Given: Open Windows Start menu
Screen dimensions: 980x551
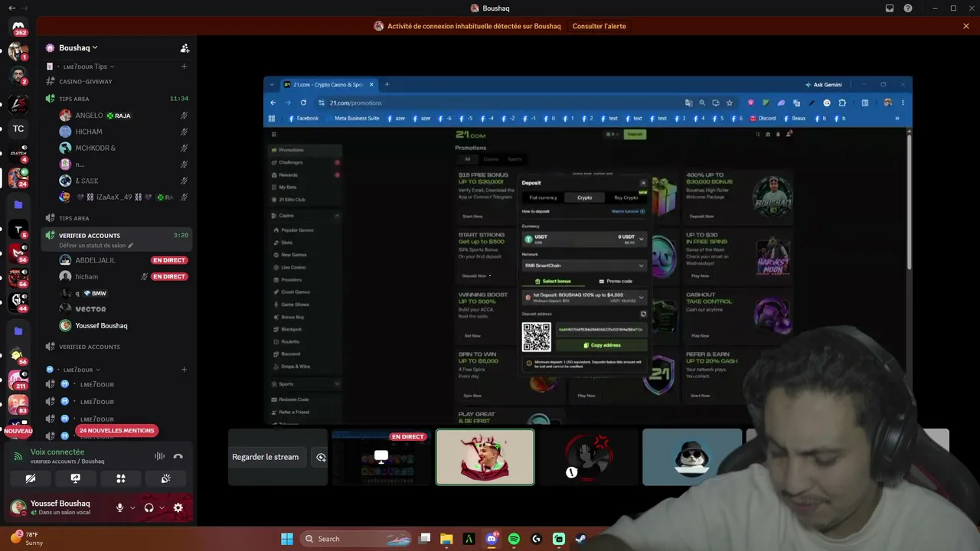Looking at the screenshot, I should point(287,539).
